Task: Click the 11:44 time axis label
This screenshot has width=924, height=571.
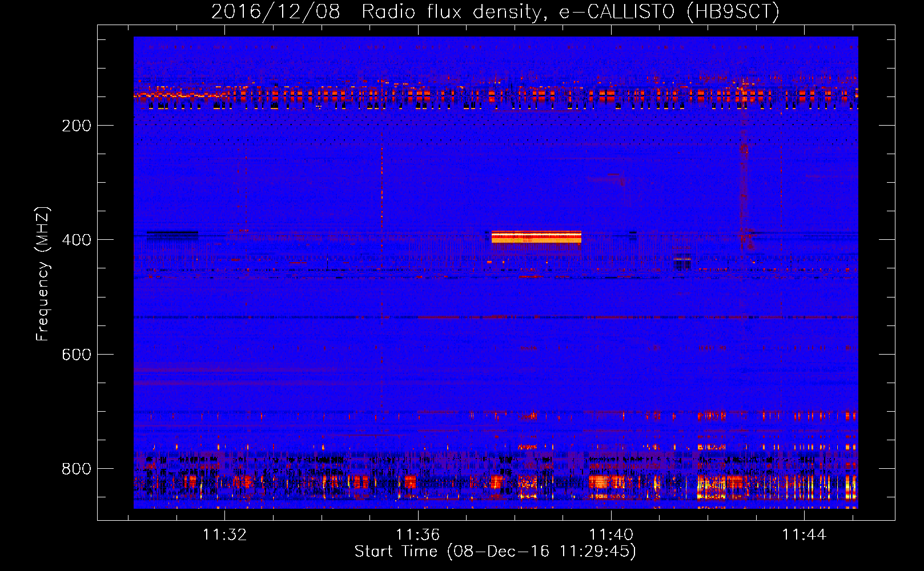Action: pyautogui.click(x=804, y=534)
